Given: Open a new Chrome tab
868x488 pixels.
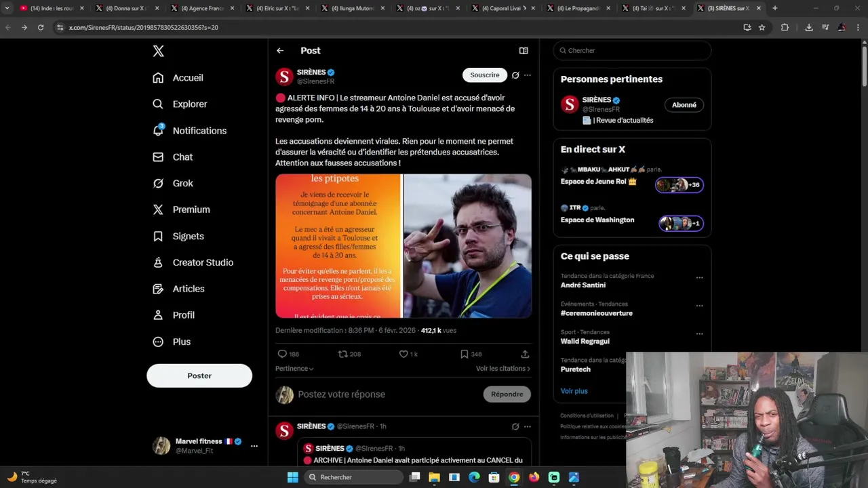Looking at the screenshot, I should (775, 8).
